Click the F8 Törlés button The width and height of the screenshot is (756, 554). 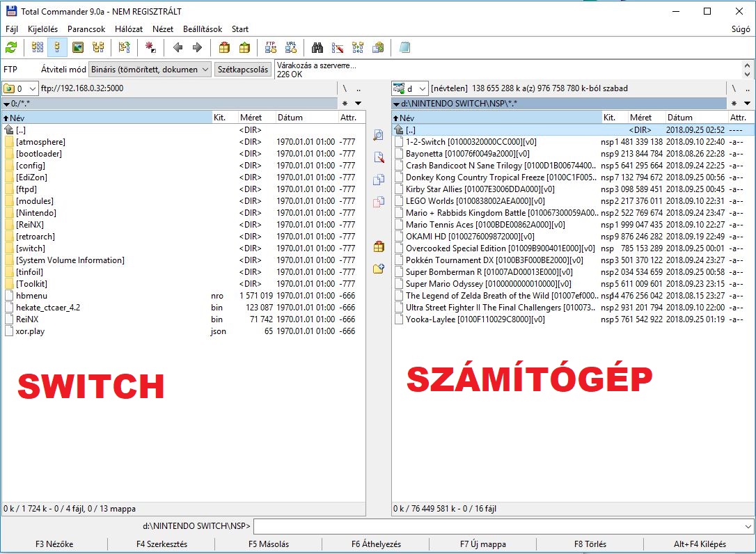(590, 544)
